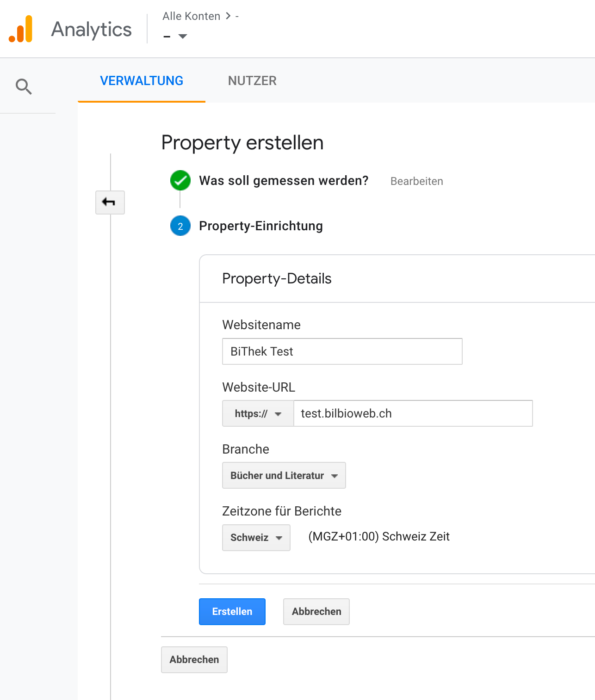The width and height of the screenshot is (595, 700).
Task: Click Abbrechen next to Erstellen
Action: click(x=316, y=611)
